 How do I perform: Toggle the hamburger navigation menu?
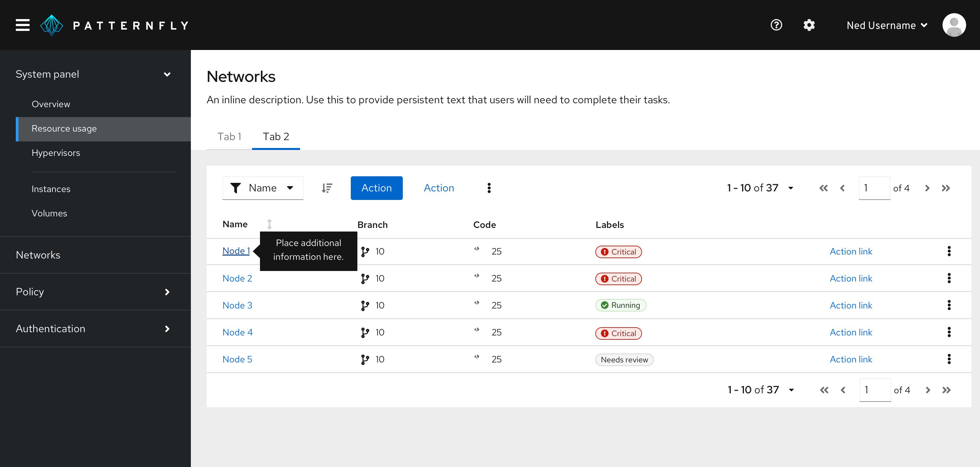pyautogui.click(x=22, y=25)
